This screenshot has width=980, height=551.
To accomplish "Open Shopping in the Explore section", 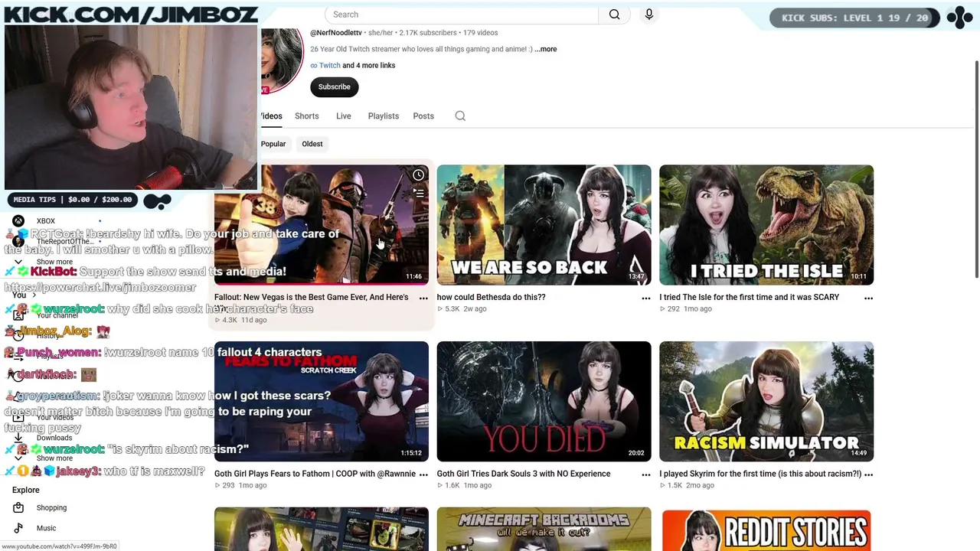I will pos(51,507).
